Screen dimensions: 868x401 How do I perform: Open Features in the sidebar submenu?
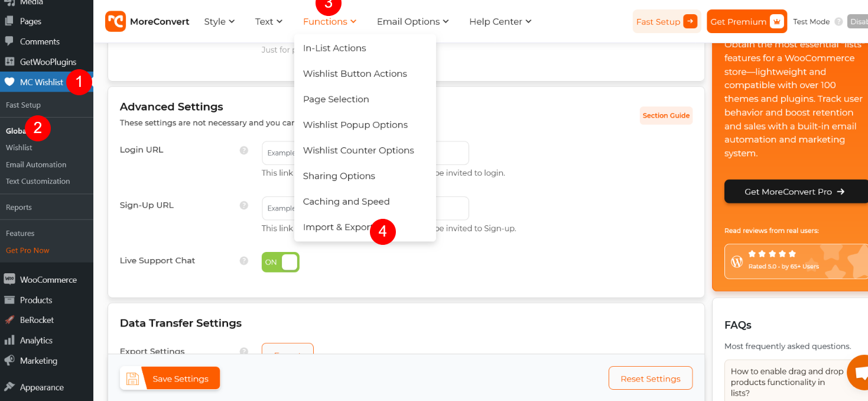[20, 234]
